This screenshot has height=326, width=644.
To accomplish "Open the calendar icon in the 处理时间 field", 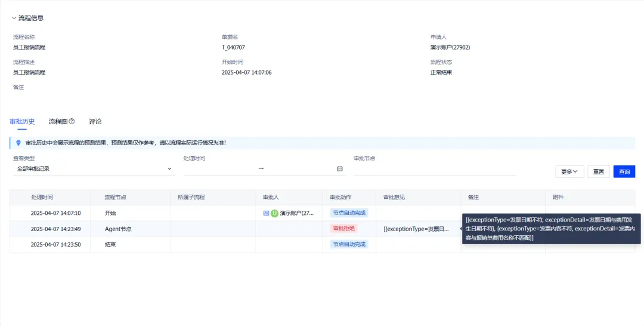I will tap(340, 168).
